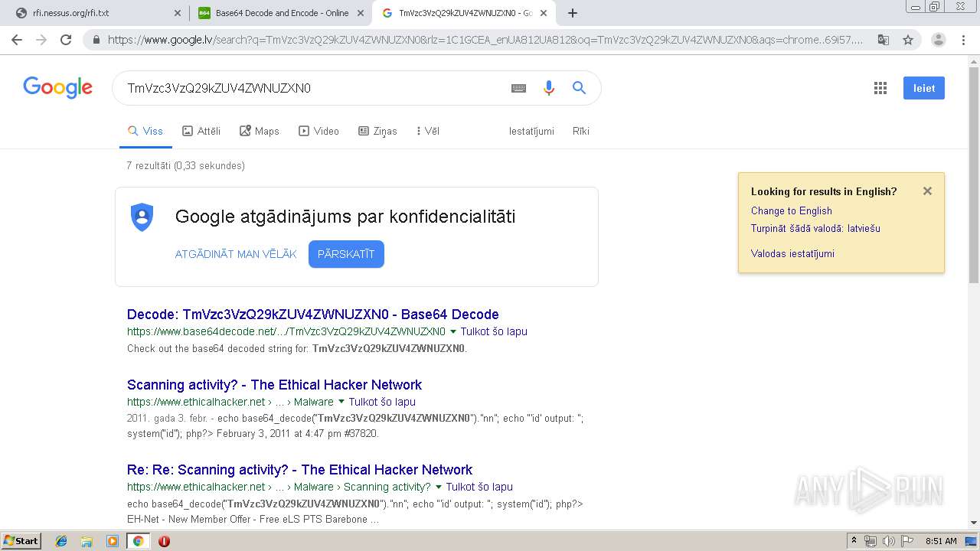
Task: Open the Windows Start menu
Action: point(21,541)
